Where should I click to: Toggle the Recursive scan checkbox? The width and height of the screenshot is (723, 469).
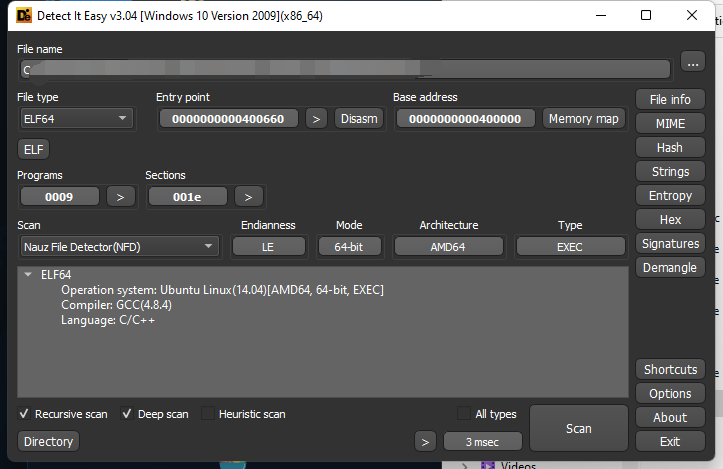[x=24, y=414]
